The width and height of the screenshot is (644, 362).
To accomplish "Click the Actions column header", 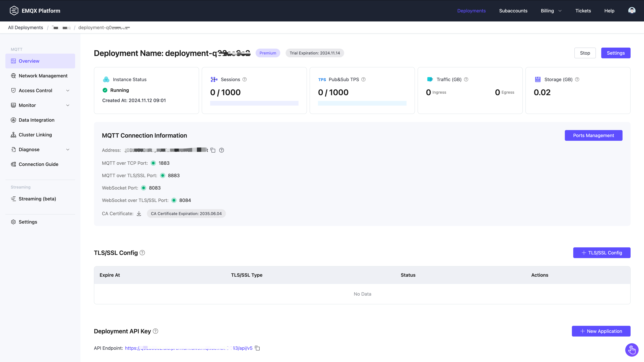I will tap(540, 275).
